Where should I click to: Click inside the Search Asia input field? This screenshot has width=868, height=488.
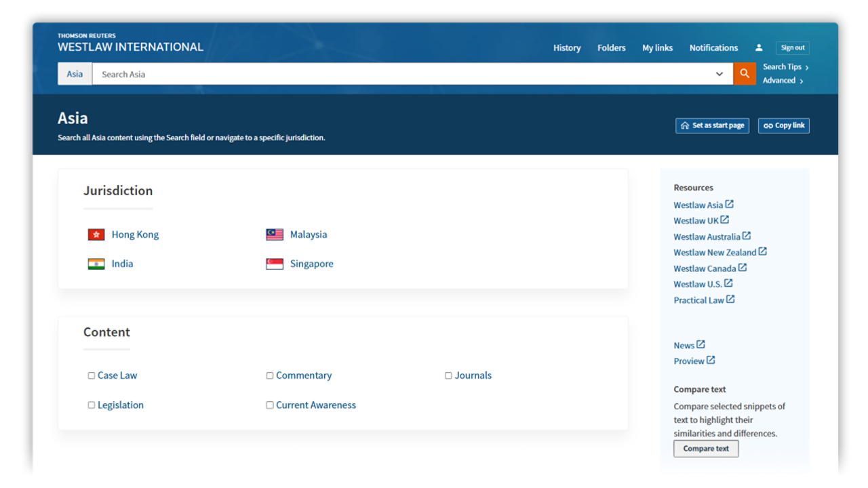[271, 73]
